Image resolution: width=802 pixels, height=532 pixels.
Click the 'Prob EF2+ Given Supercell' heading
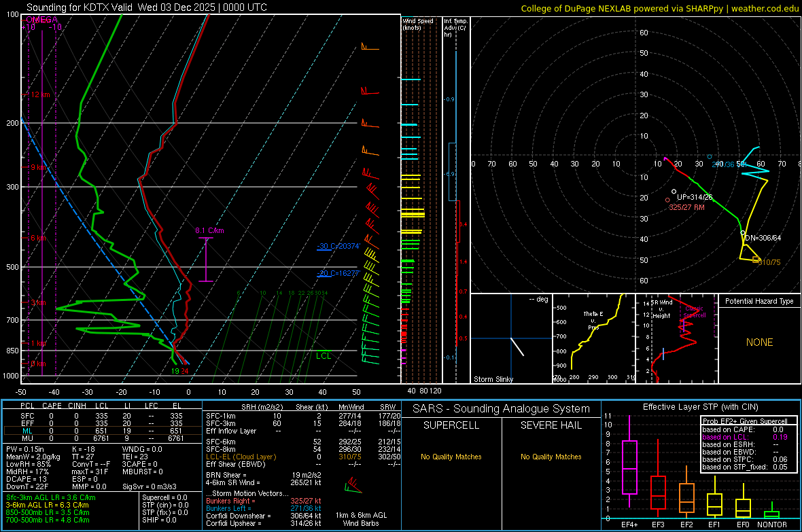click(x=745, y=421)
